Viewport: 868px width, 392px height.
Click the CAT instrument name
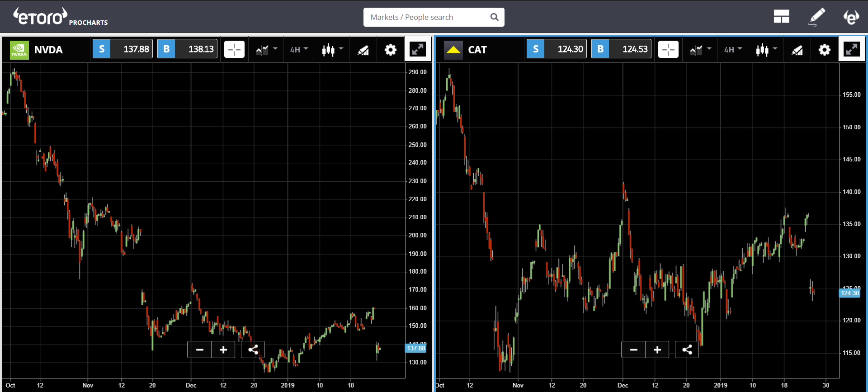point(477,50)
